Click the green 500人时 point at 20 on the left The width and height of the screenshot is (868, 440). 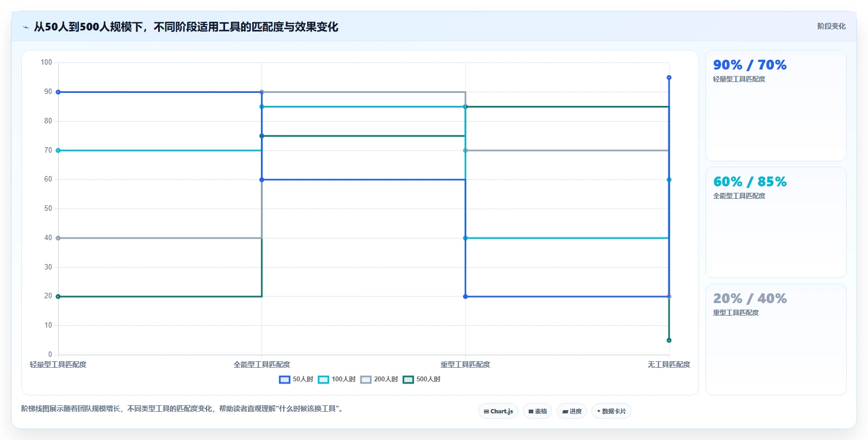(x=58, y=297)
